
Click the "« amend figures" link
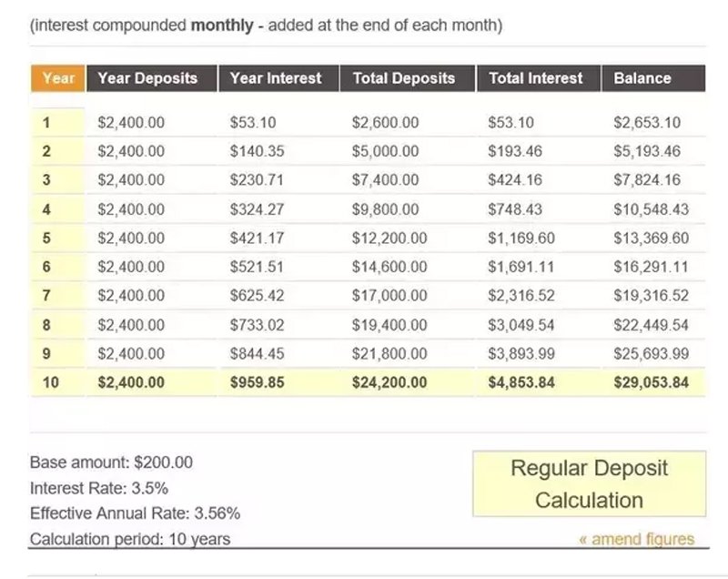coord(636,539)
